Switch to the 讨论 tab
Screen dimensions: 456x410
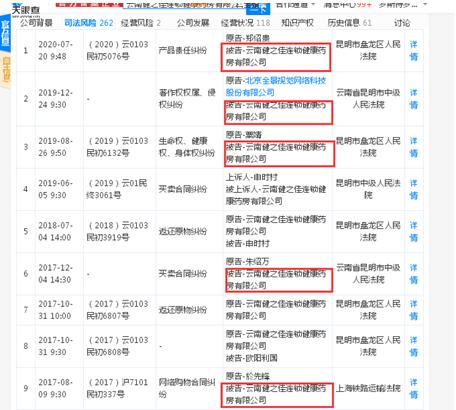point(402,23)
